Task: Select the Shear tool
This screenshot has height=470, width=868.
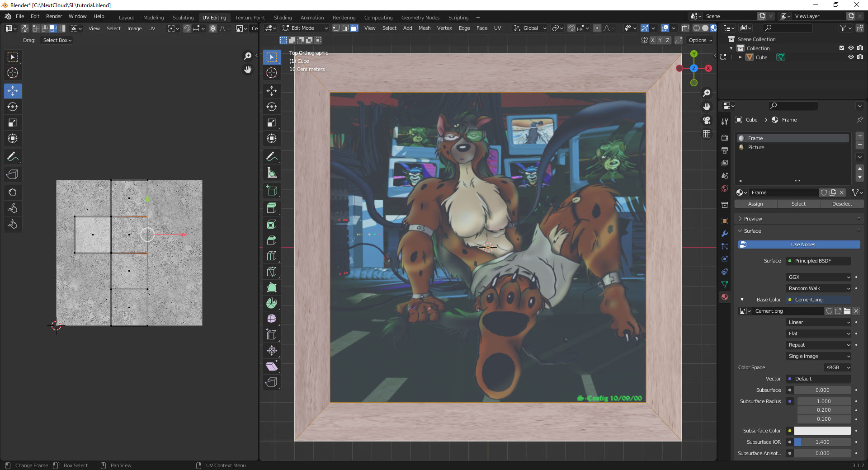Action: (272, 367)
